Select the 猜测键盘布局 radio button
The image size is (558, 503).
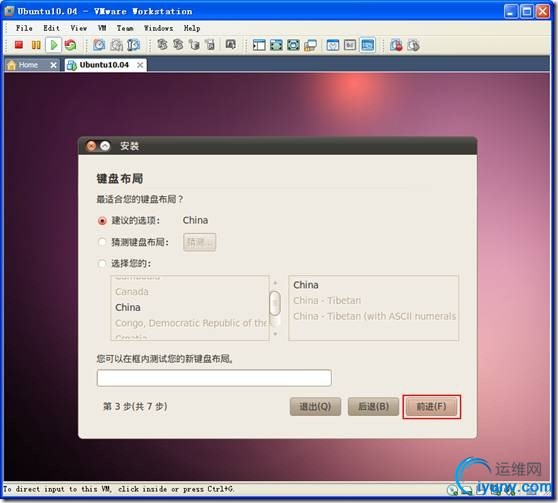pos(102,242)
